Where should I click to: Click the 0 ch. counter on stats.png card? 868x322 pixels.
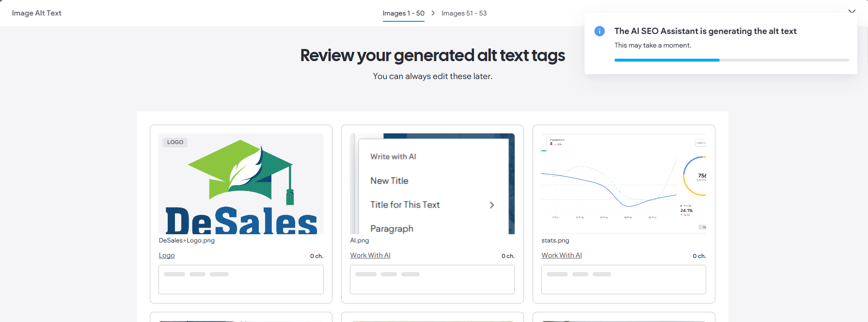[699, 256]
